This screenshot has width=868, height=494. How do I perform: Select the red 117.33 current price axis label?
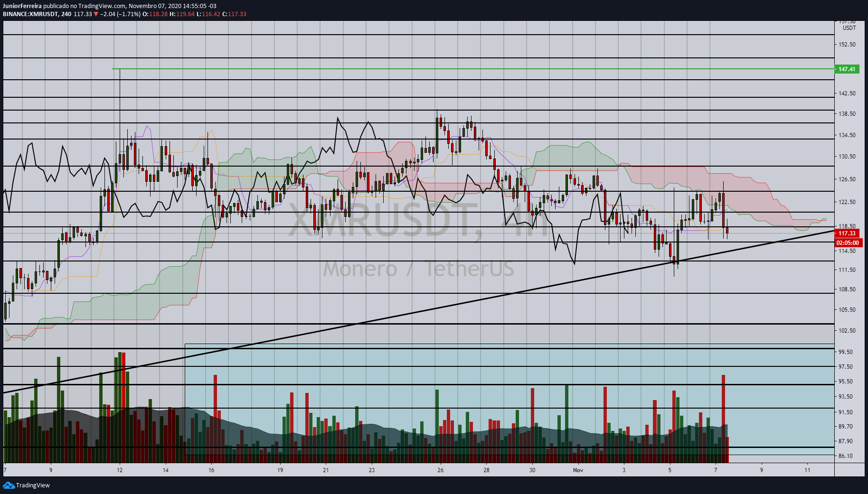coord(847,233)
